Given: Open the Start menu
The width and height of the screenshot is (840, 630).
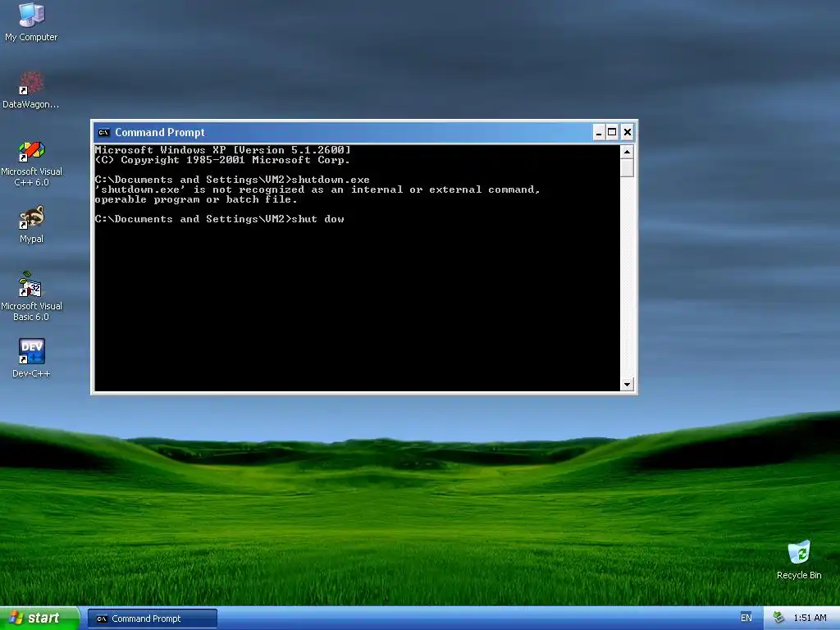Looking at the screenshot, I should pyautogui.click(x=39, y=618).
